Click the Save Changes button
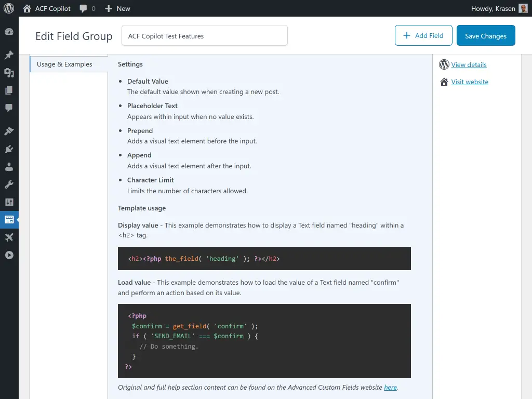 [x=486, y=35]
